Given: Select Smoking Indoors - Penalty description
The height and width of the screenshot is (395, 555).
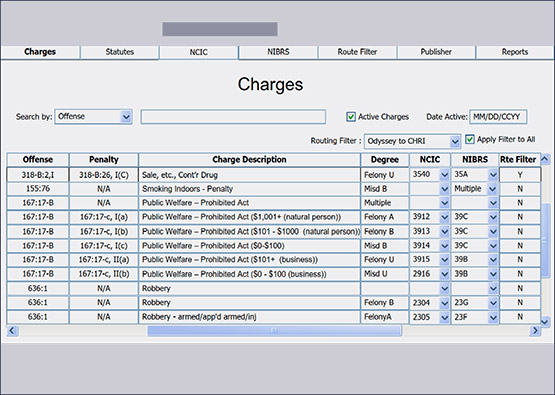Looking at the screenshot, I should (250, 189).
